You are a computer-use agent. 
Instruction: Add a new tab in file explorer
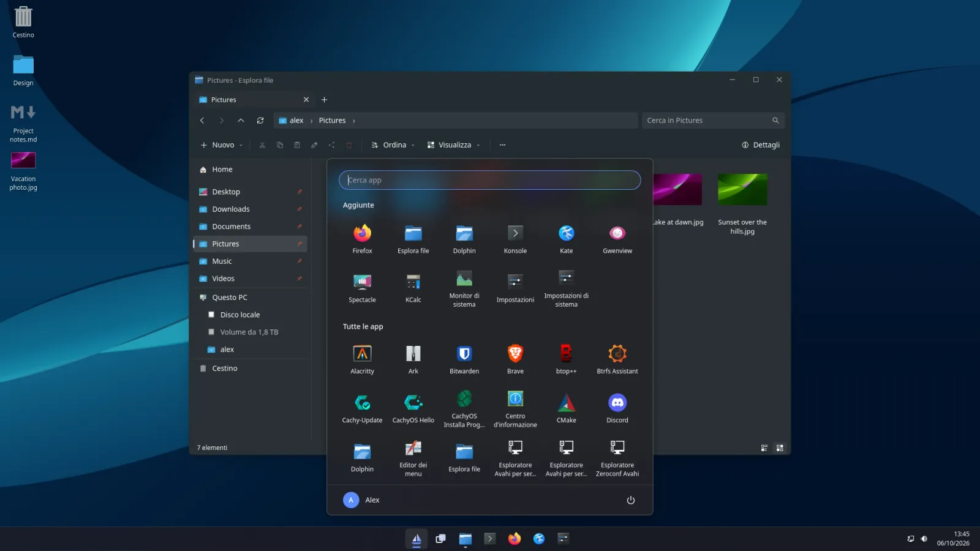click(x=324, y=100)
